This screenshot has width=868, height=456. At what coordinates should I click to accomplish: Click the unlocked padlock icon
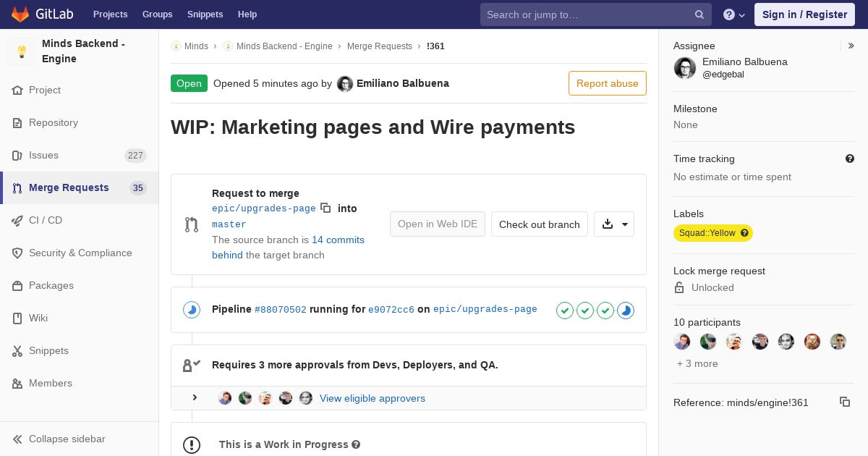[679, 287]
